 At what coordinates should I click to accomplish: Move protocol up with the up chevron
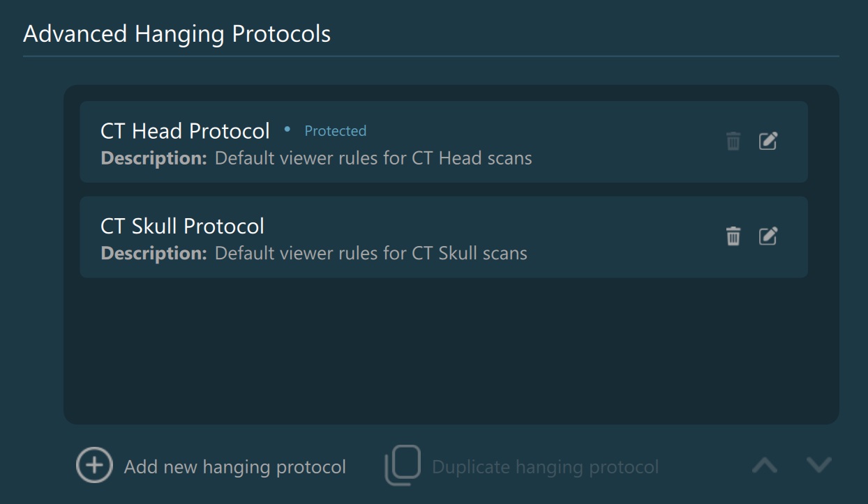[765, 465]
